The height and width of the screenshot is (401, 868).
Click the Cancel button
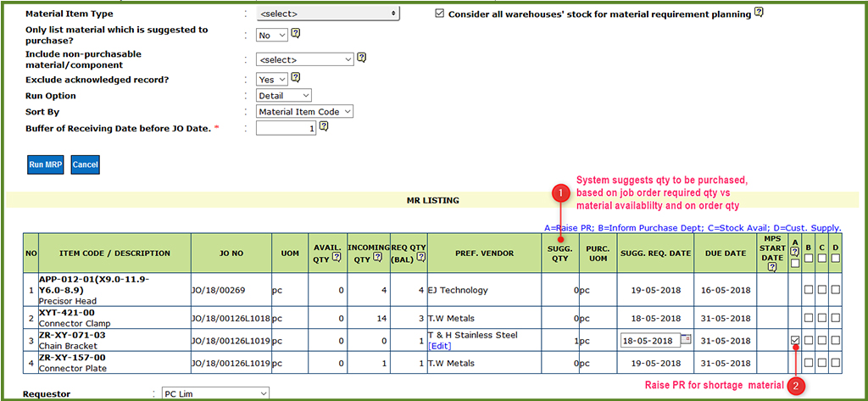pyautogui.click(x=86, y=164)
